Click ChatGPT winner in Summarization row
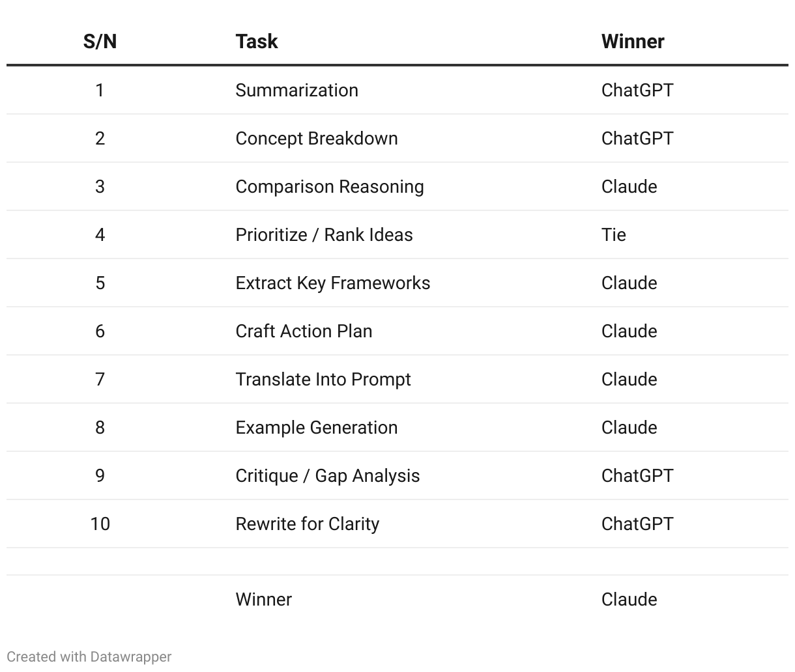 coord(637,90)
